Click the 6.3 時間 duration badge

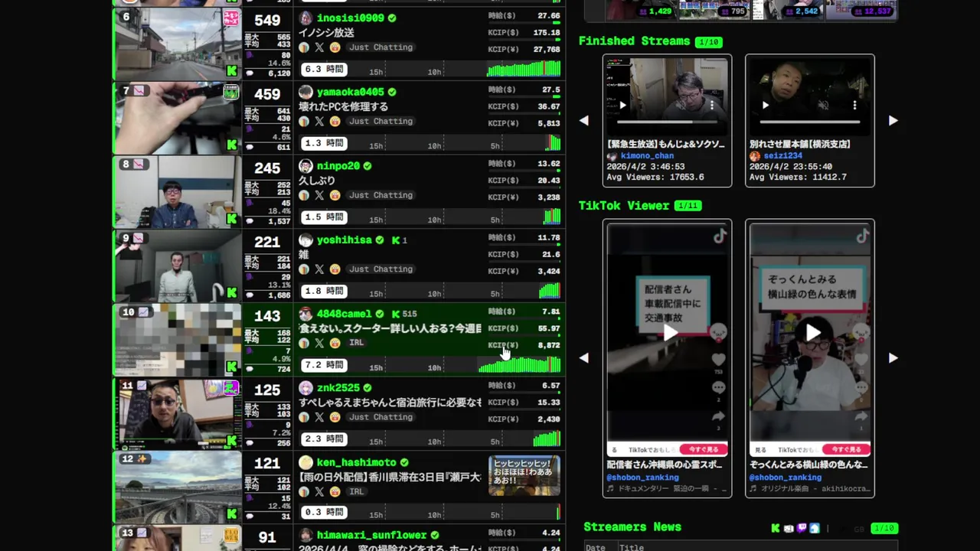point(324,70)
